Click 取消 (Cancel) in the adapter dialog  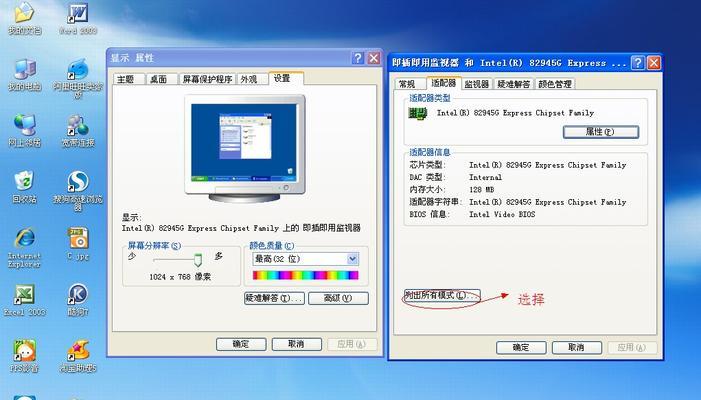(577, 347)
